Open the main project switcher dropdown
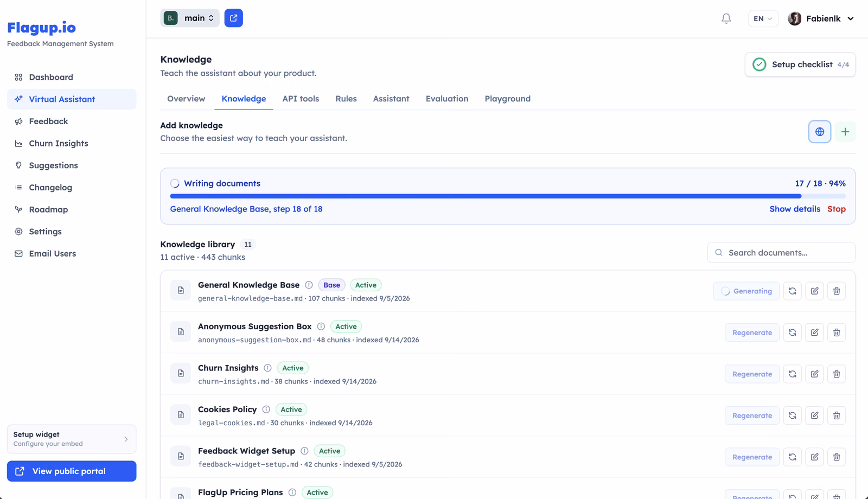Image resolution: width=868 pixels, height=499 pixels. [x=190, y=18]
